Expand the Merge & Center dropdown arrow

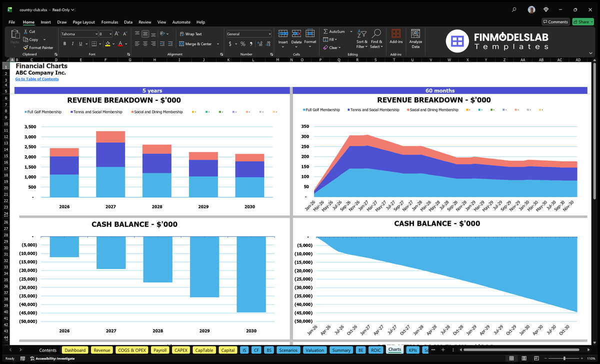coord(217,44)
